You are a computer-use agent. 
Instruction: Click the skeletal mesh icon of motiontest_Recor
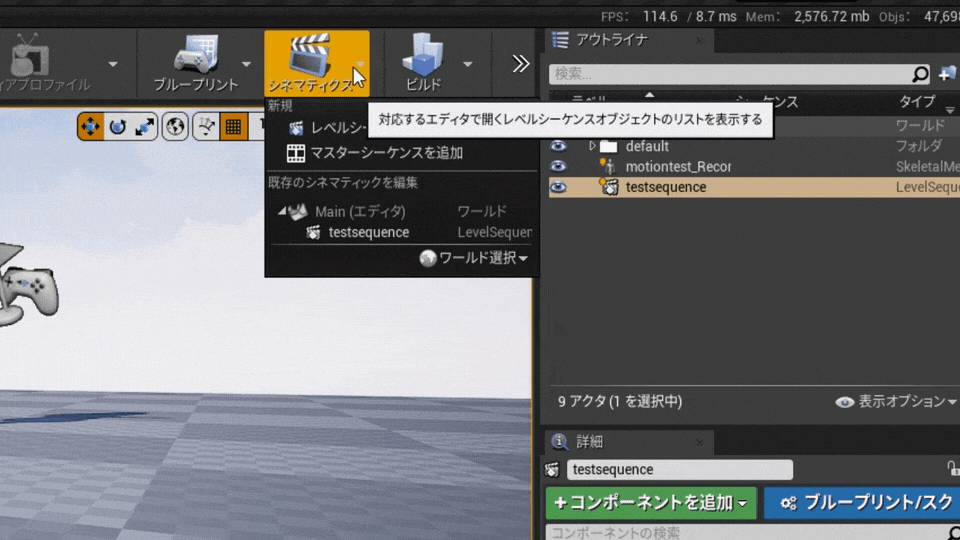608,167
